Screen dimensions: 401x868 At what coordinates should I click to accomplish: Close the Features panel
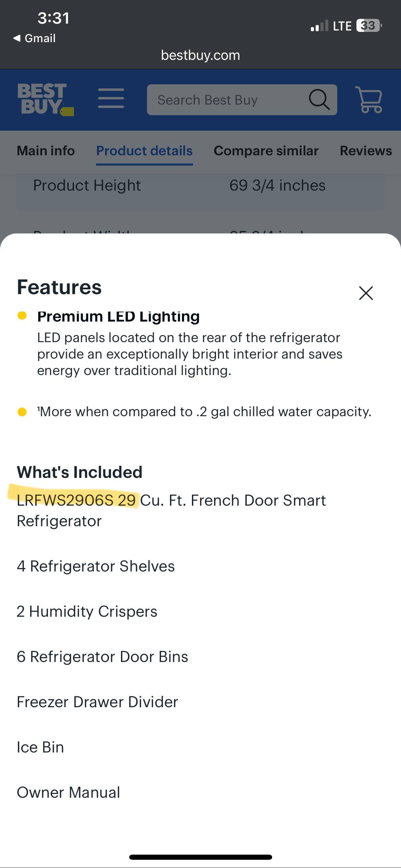tap(366, 293)
